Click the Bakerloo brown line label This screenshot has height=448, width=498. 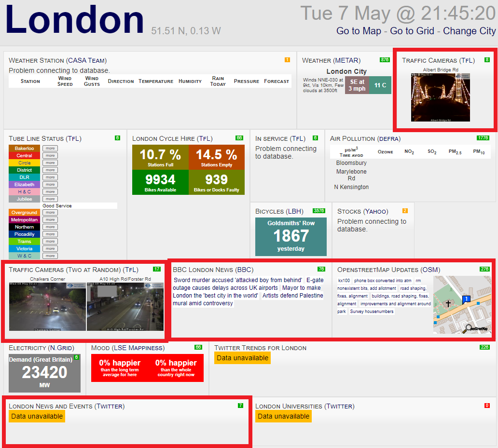click(25, 148)
